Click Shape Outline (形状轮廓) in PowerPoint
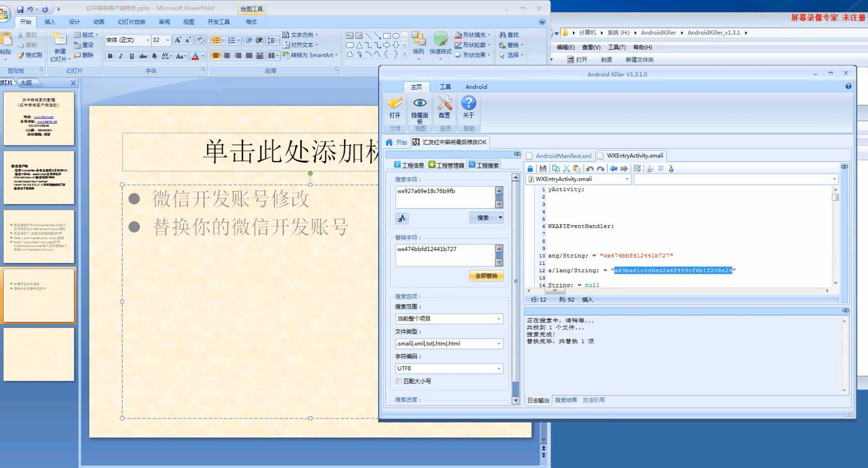 pyautogui.click(x=472, y=45)
